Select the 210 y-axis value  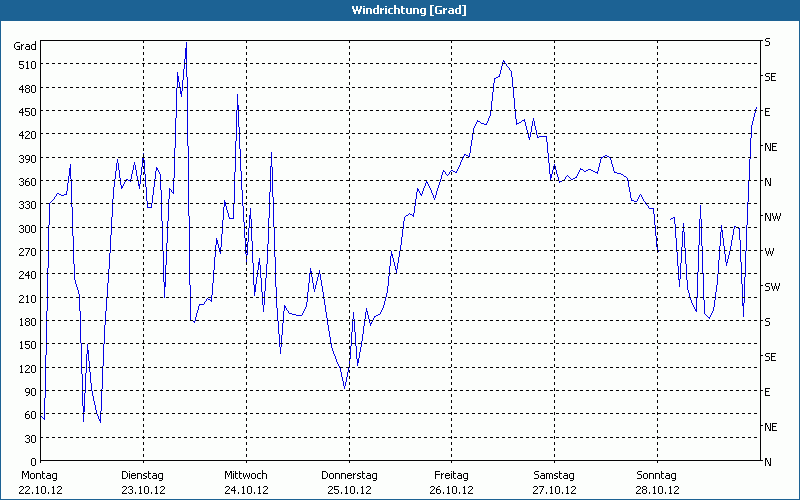pos(28,298)
